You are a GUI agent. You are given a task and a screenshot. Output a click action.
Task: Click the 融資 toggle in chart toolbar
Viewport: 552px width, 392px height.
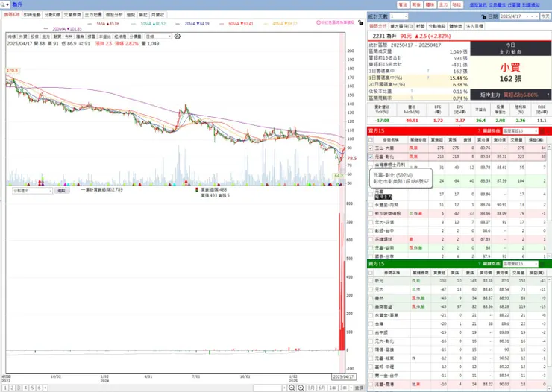tap(57, 37)
